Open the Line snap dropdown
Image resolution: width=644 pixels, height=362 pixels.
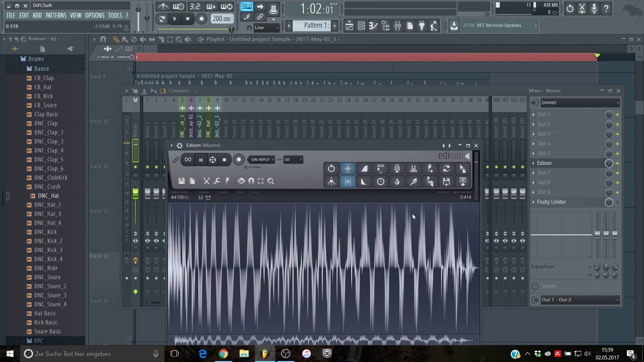click(x=266, y=28)
